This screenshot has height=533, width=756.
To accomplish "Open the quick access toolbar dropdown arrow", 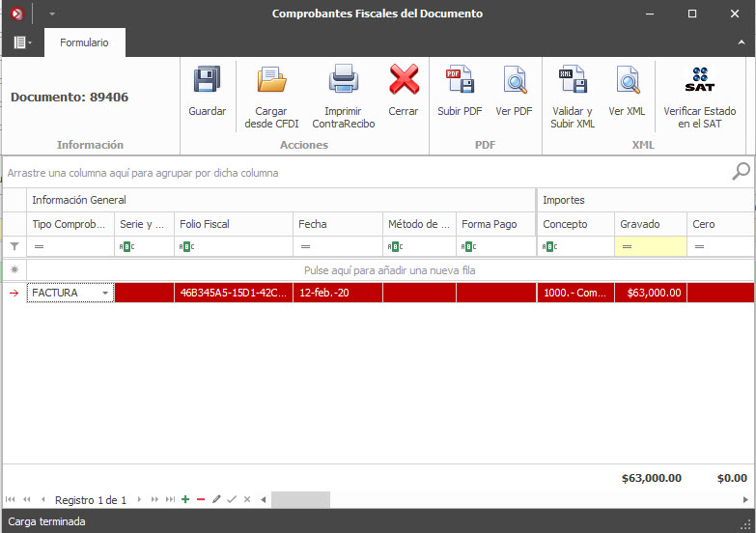I will [52, 14].
